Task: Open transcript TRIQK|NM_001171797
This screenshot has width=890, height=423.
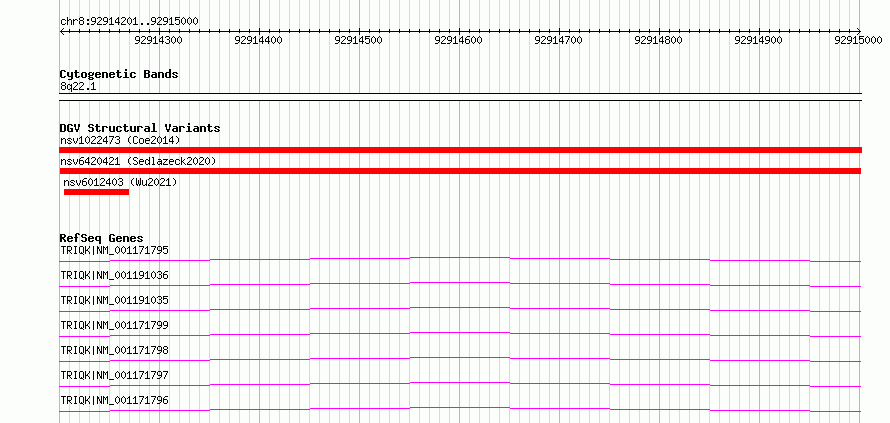Action: tap(114, 375)
